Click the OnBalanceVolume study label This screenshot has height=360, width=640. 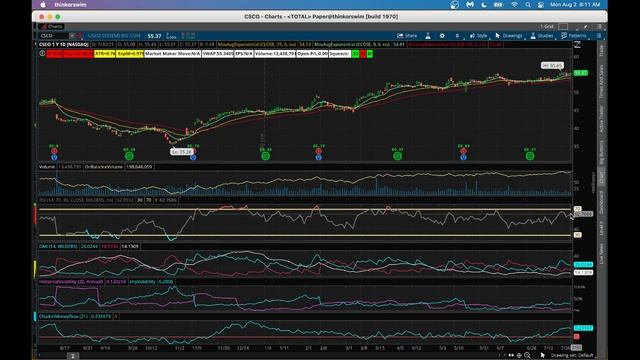(104, 167)
